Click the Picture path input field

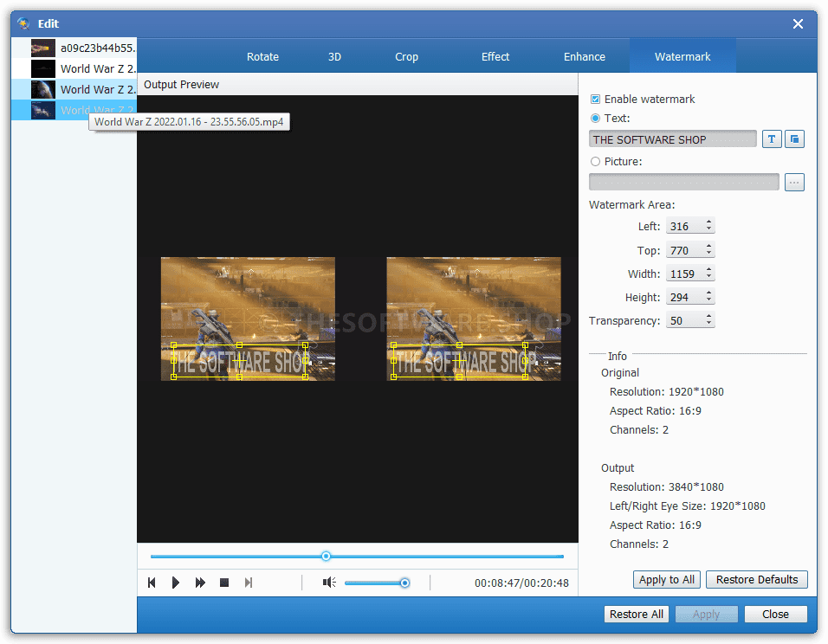click(684, 182)
